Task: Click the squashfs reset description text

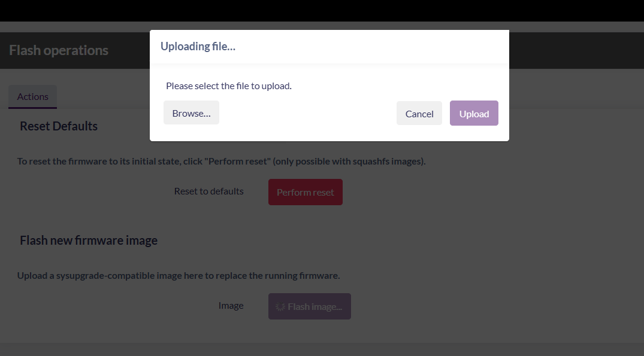Action: point(221,162)
